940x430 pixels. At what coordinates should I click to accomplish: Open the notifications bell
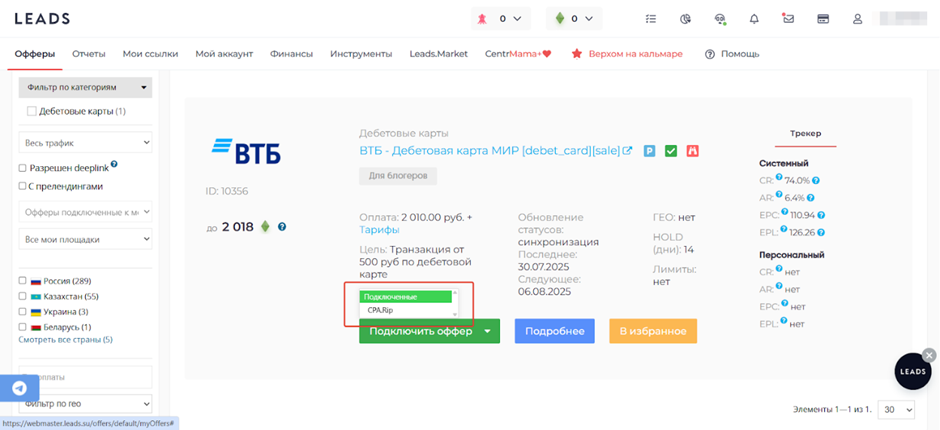754,19
